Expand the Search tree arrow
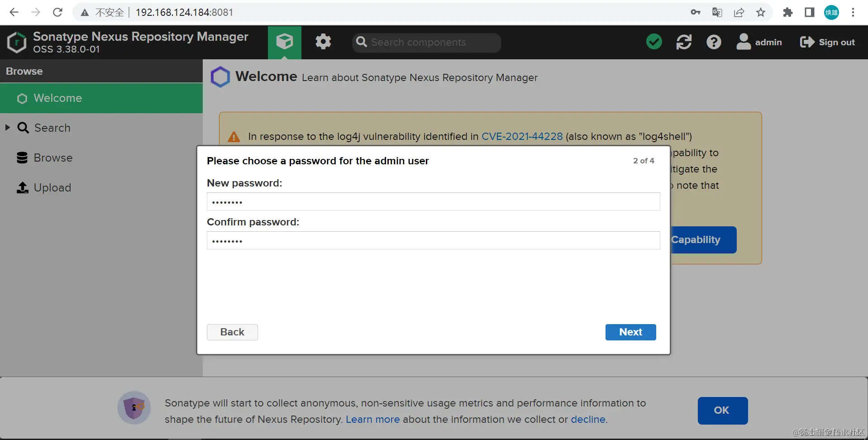Image resolution: width=868 pixels, height=440 pixels. point(8,128)
